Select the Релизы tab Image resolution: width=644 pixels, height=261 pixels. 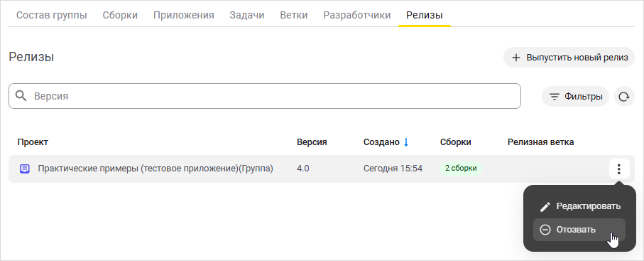coord(425,16)
